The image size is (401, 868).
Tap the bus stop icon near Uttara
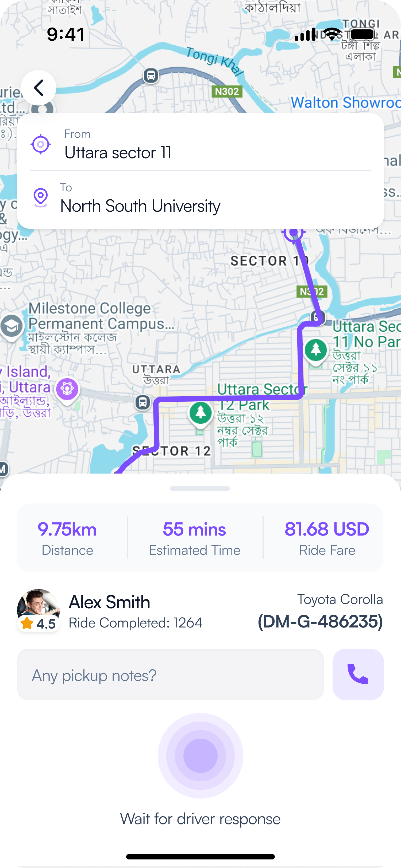pyautogui.click(x=143, y=402)
